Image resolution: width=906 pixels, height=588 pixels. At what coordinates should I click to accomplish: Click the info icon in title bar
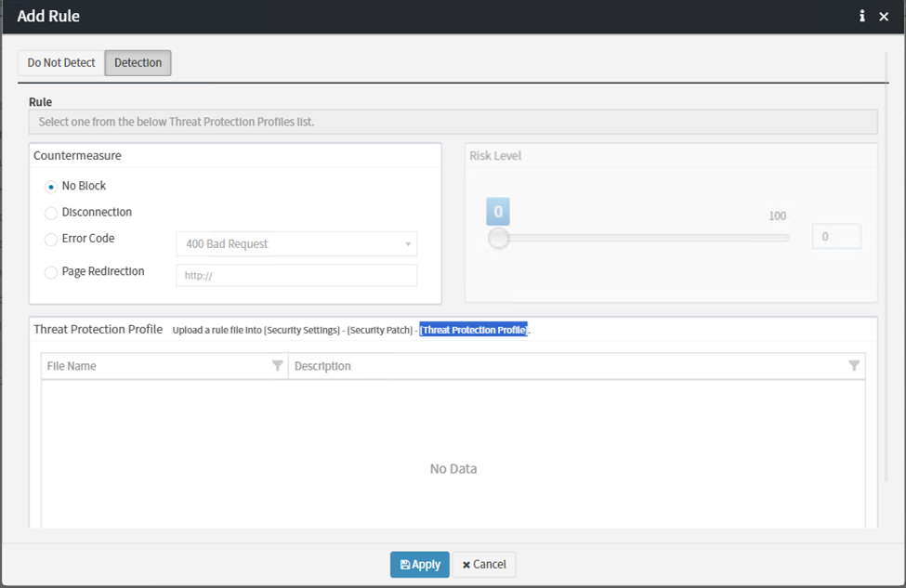[861, 16]
